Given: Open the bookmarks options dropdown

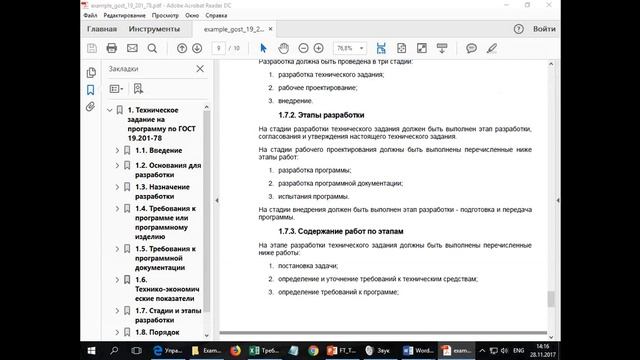Looking at the screenshot, I should pos(116,89).
